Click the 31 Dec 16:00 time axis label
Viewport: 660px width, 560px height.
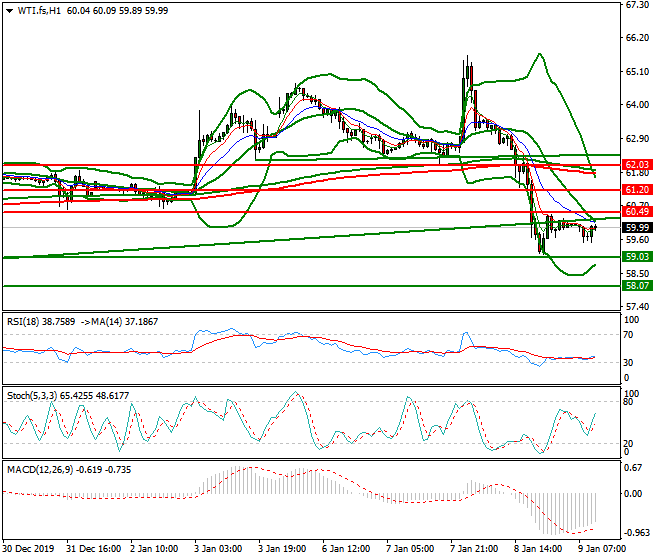(93, 549)
